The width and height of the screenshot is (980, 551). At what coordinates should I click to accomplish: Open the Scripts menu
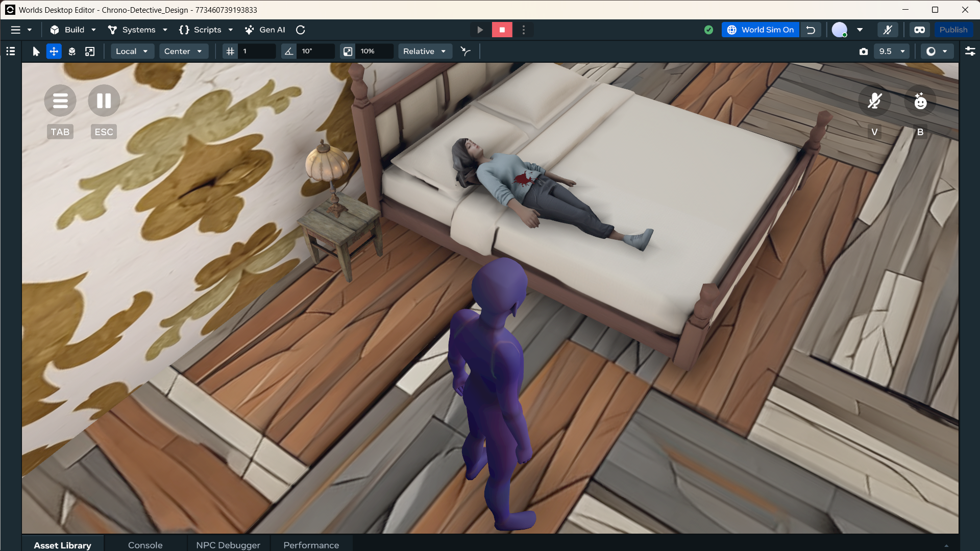206,30
